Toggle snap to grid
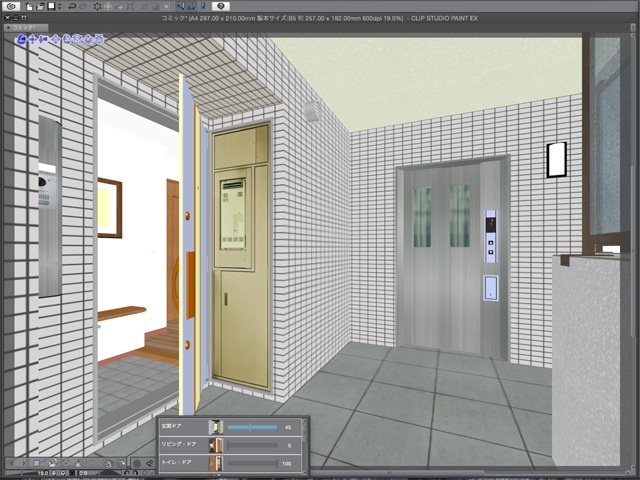Image resolution: width=640 pixels, height=480 pixels. pyautogui.click(x=203, y=7)
